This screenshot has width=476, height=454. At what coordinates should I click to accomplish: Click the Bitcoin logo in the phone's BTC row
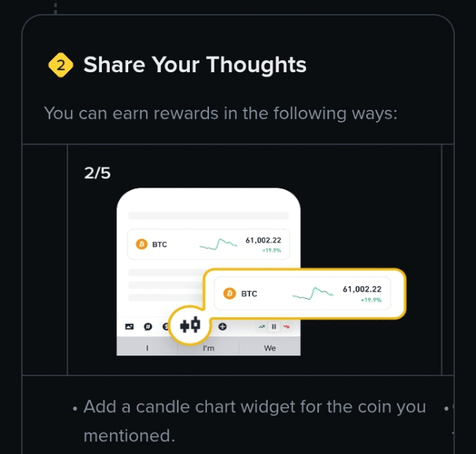pyautogui.click(x=142, y=244)
